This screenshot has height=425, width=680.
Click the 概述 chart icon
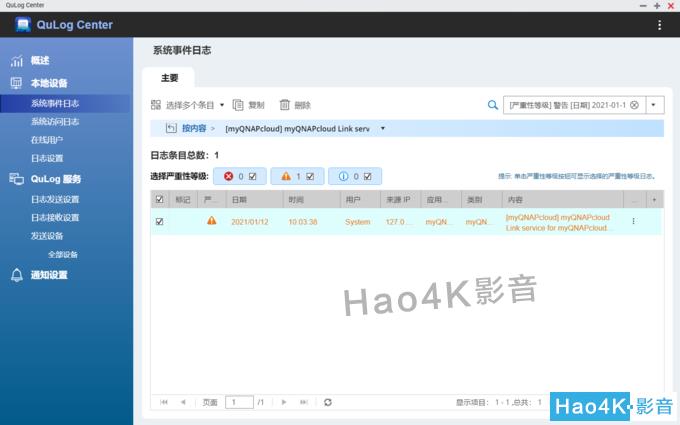(x=16, y=61)
